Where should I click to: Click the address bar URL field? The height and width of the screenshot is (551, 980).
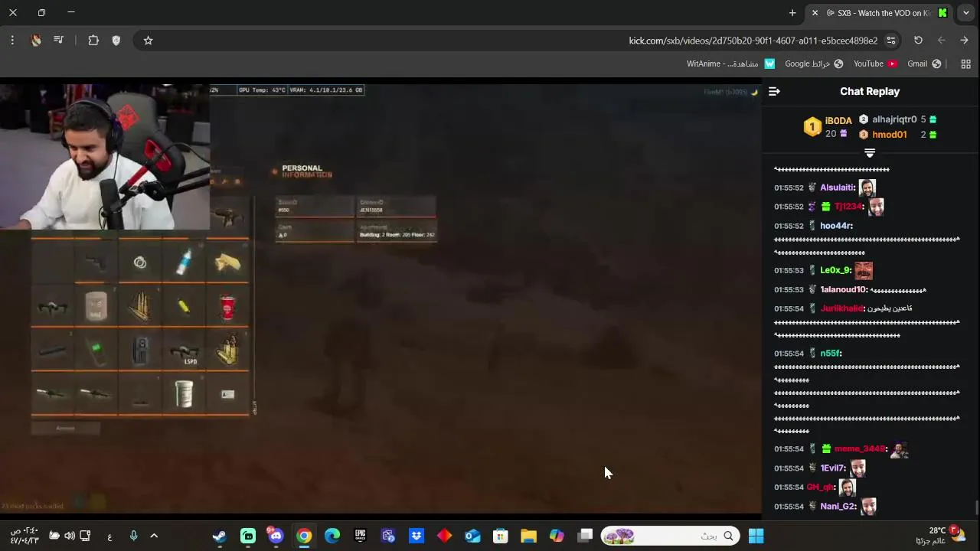pos(753,41)
